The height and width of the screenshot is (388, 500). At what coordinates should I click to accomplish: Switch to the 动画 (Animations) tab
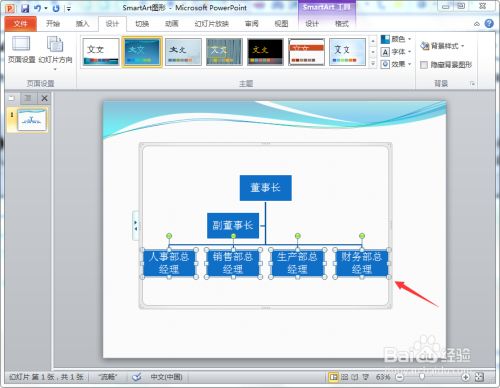(x=172, y=24)
